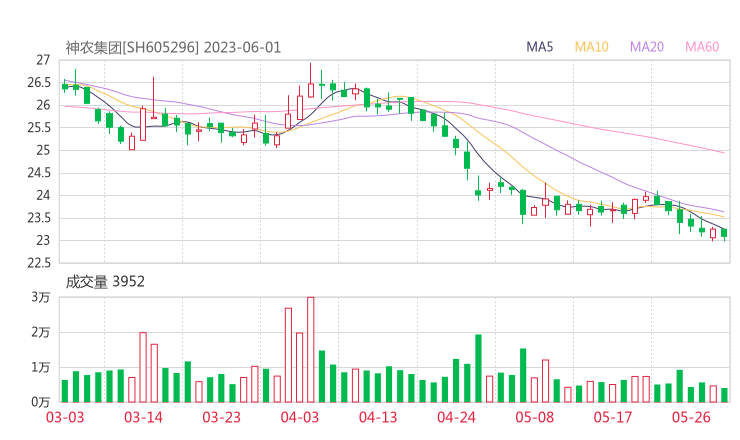
Task: Click the 23.5 price axis label
Action: (x=39, y=218)
